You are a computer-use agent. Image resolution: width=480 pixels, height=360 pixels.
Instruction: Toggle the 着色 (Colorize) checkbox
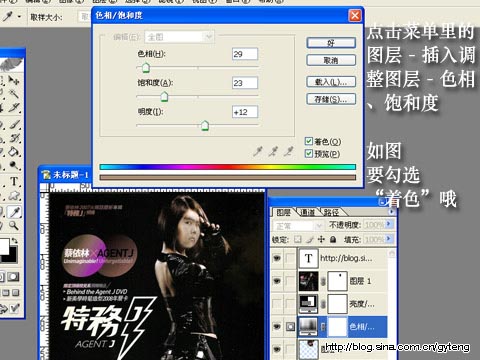(x=309, y=141)
